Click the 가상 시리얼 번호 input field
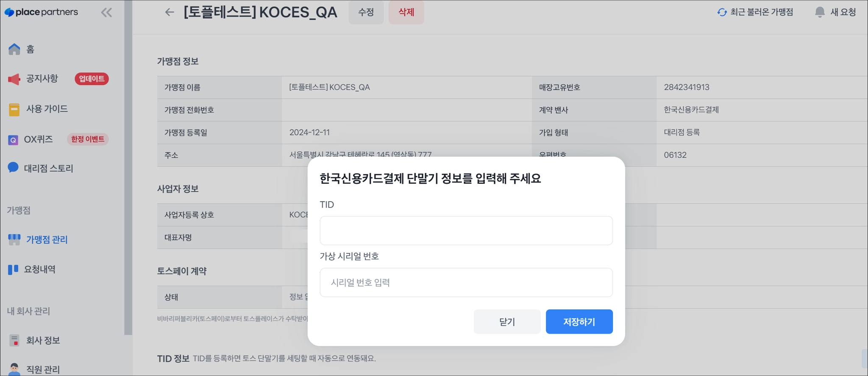Viewport: 868px width, 376px height. coord(466,283)
